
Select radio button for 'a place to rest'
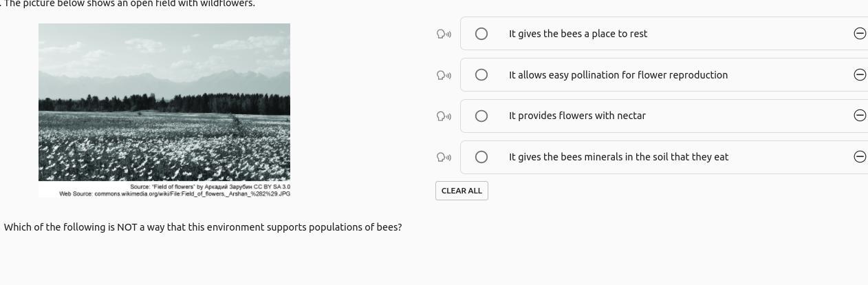[481, 34]
